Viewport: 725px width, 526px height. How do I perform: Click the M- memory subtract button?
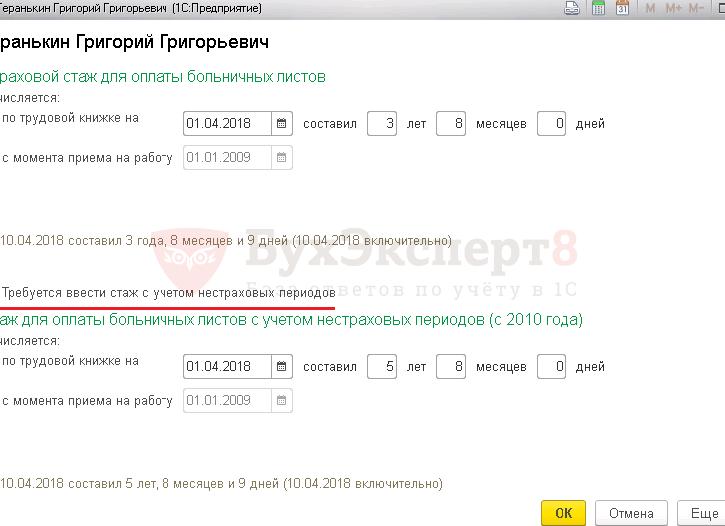tap(696, 8)
